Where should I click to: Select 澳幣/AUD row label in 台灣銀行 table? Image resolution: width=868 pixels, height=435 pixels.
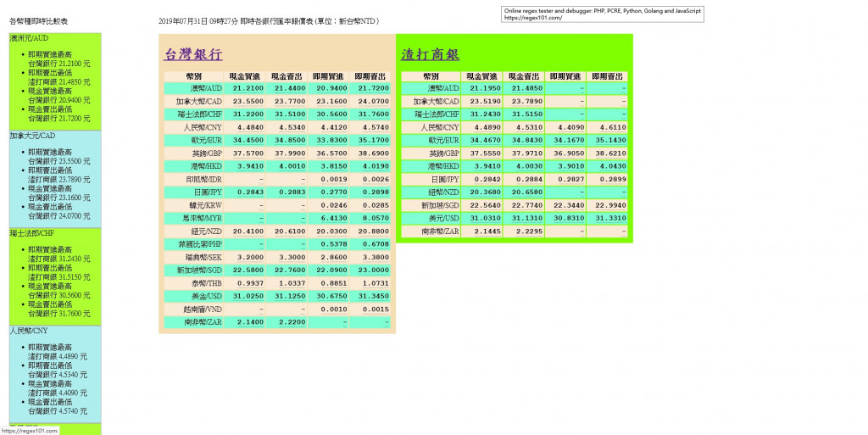click(x=206, y=88)
